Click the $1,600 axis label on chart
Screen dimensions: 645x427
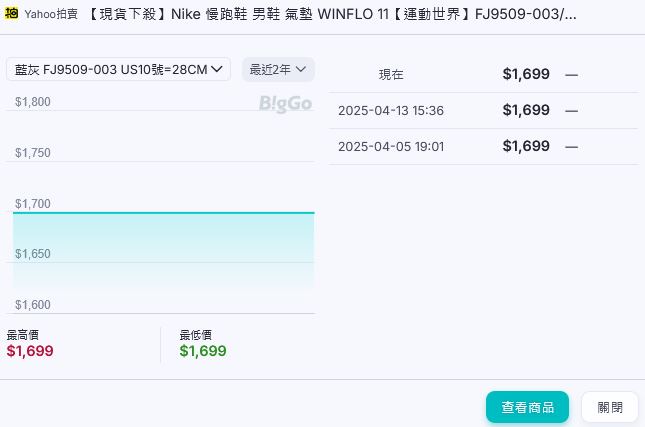point(32,305)
